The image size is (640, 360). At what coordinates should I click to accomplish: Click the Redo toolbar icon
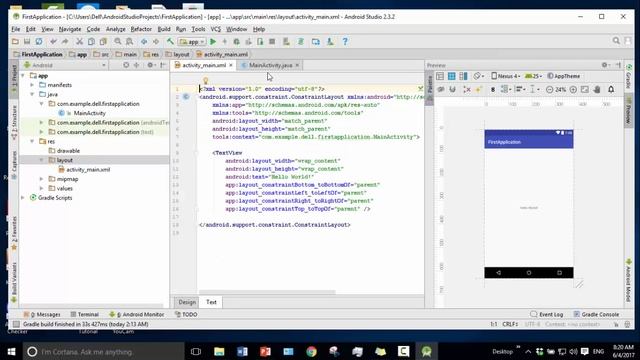point(65,42)
